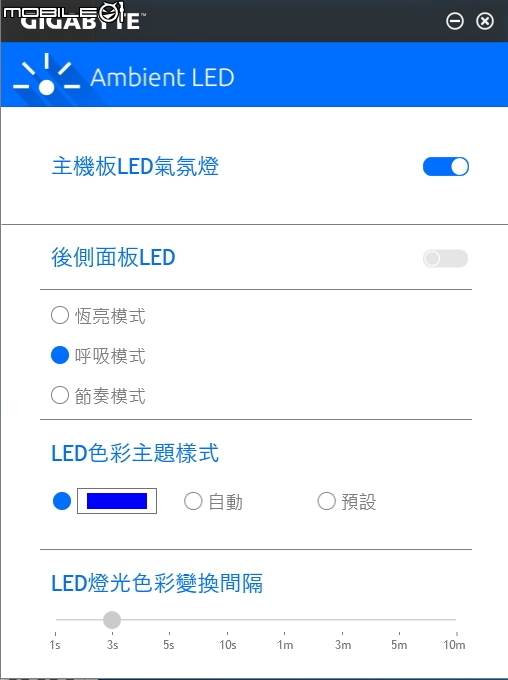Screen dimensions: 508x680
Task: Choose 預設 color theme option
Action: pyautogui.click(x=327, y=501)
